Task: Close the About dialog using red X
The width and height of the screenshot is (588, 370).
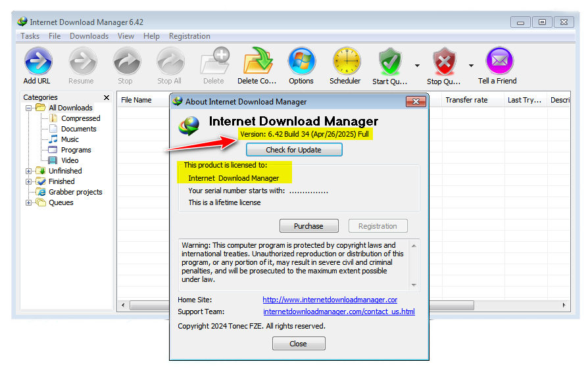Action: [x=416, y=102]
